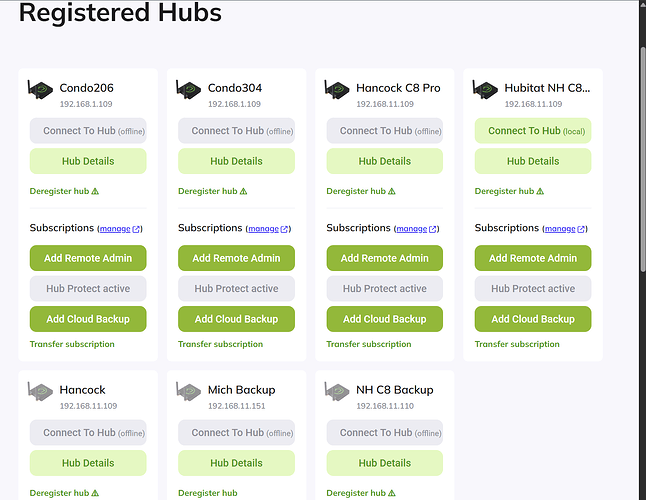Deregister the Condo304 hub

tap(208, 191)
